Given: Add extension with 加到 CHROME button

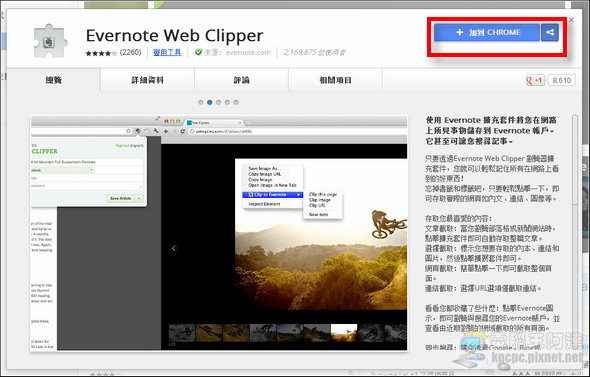Looking at the screenshot, I should point(487,32).
